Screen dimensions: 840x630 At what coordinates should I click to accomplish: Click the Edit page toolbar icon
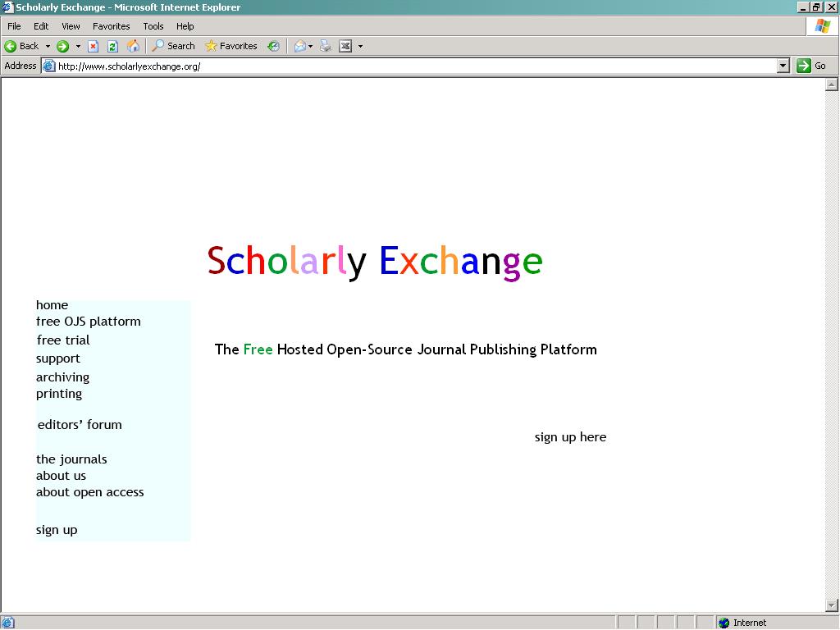(345, 46)
